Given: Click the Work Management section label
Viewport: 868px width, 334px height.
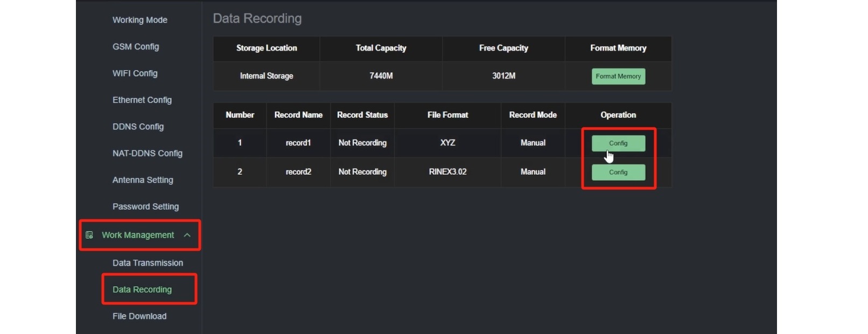Looking at the screenshot, I should (x=138, y=235).
